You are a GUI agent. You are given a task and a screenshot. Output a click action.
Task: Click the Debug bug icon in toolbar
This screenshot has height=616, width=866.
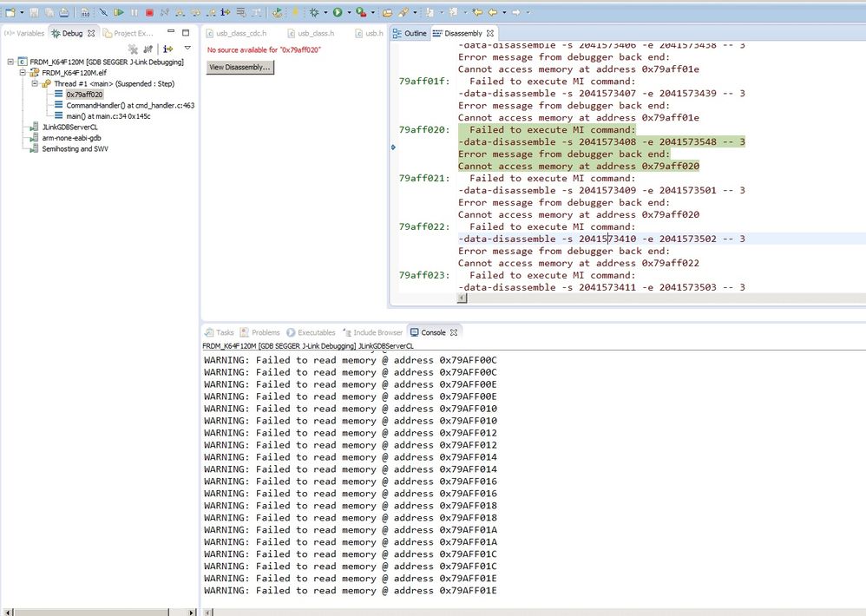(314, 12)
